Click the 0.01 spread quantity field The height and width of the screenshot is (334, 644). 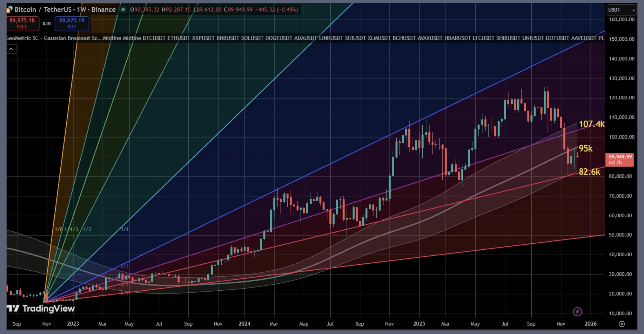coord(47,24)
